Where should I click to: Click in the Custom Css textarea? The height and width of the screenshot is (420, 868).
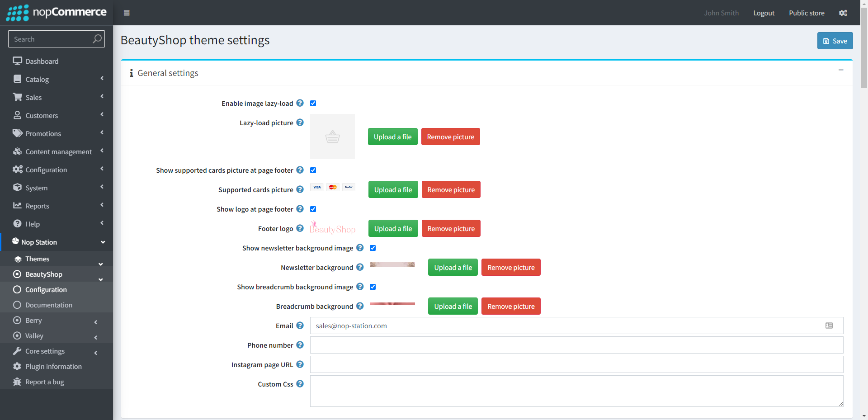tap(576, 391)
